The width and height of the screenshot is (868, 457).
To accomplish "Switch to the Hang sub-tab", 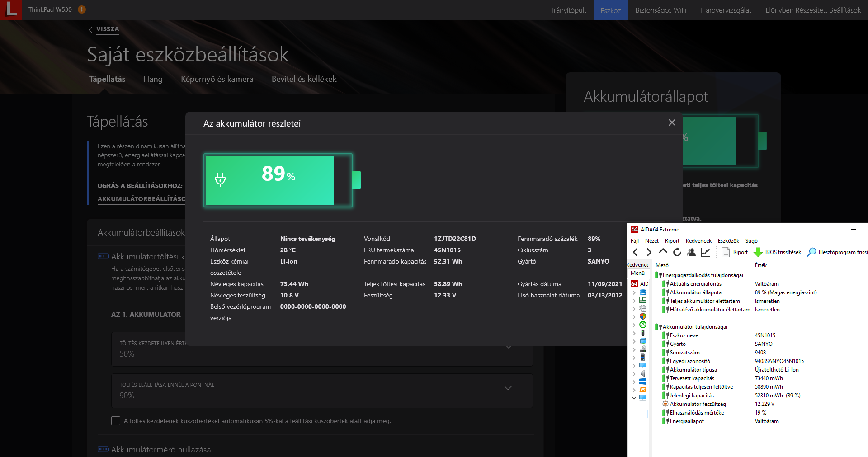I will click(153, 79).
